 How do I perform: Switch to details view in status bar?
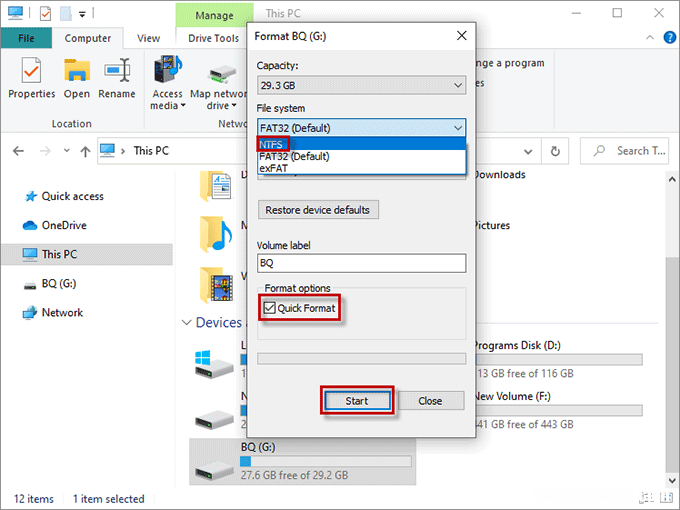click(647, 498)
